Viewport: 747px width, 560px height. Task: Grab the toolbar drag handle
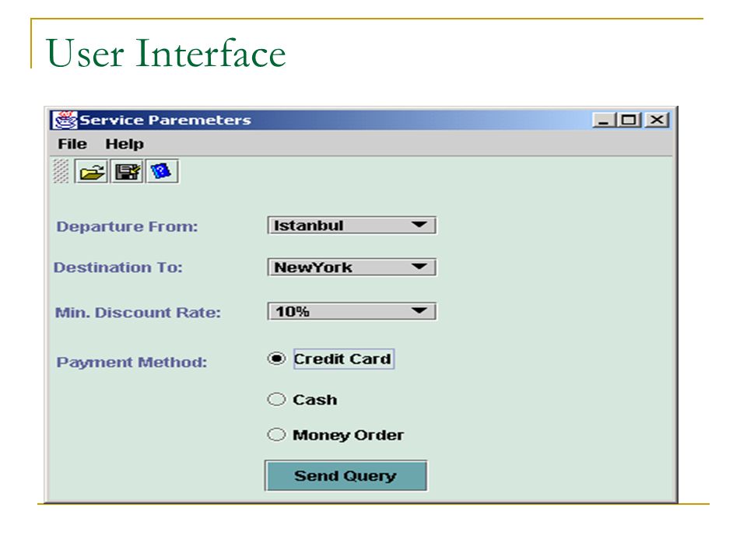(x=61, y=171)
